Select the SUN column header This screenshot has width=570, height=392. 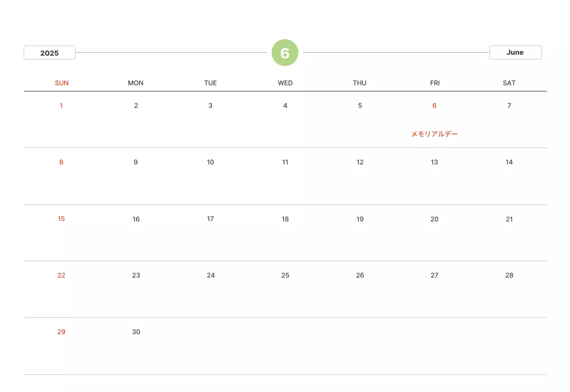[61, 83]
